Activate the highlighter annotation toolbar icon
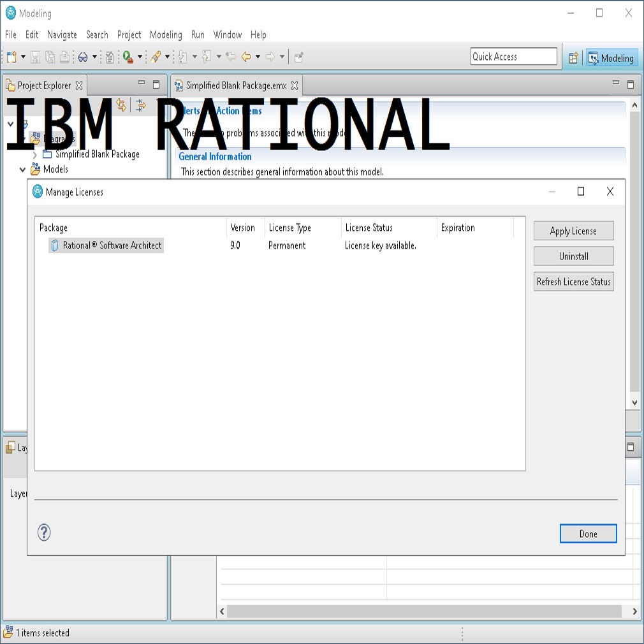The height and width of the screenshot is (644, 644). point(155,56)
